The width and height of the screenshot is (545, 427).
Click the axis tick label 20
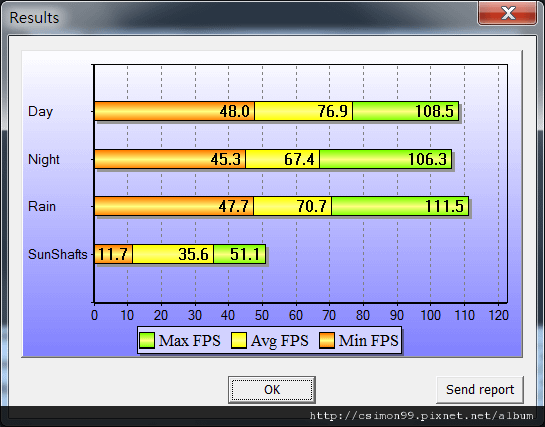(x=161, y=315)
